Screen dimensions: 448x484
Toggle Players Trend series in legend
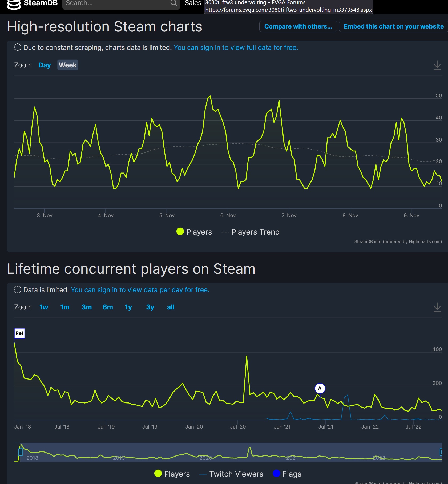tap(251, 232)
